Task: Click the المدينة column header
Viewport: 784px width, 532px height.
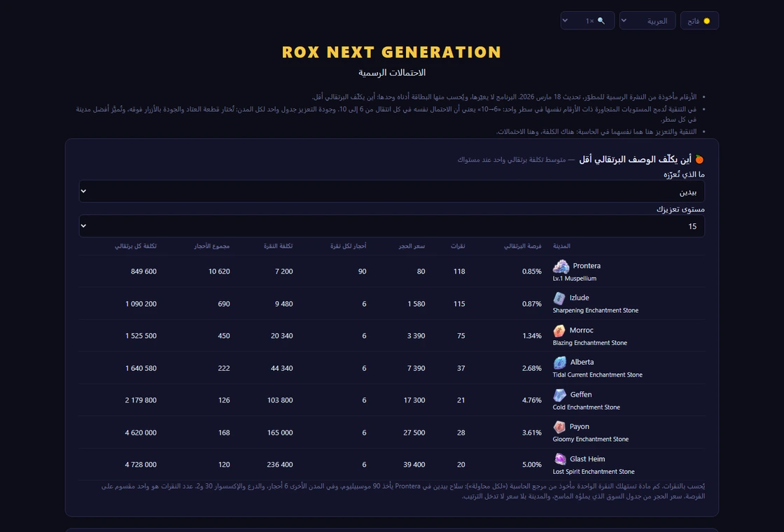Action: (561, 246)
